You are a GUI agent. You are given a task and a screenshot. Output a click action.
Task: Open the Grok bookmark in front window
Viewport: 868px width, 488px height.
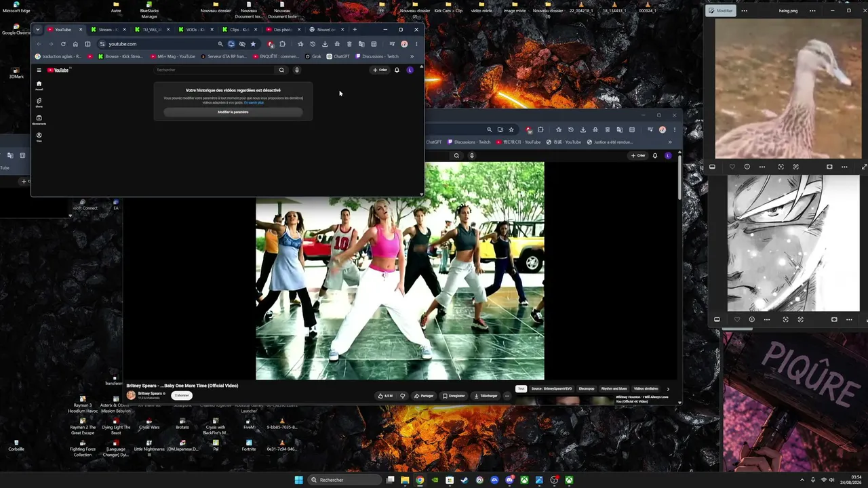point(313,56)
